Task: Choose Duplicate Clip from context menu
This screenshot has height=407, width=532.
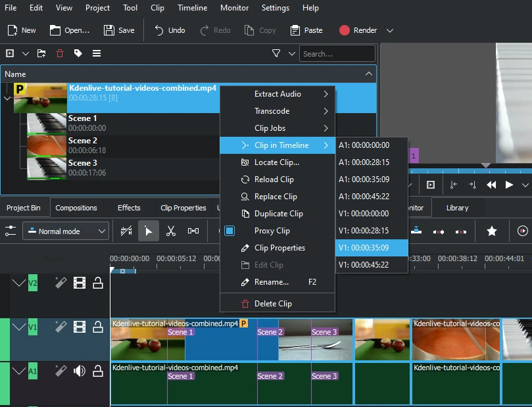Action: (x=278, y=214)
